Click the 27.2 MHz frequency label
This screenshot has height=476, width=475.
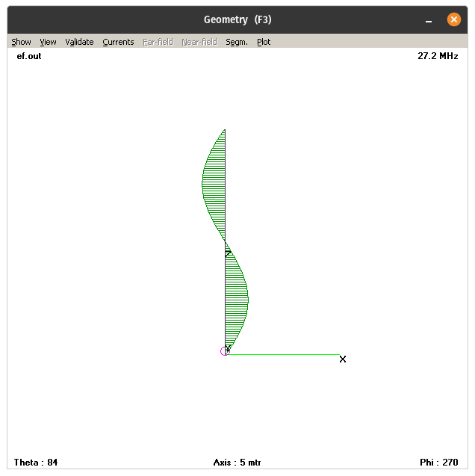[x=438, y=56]
